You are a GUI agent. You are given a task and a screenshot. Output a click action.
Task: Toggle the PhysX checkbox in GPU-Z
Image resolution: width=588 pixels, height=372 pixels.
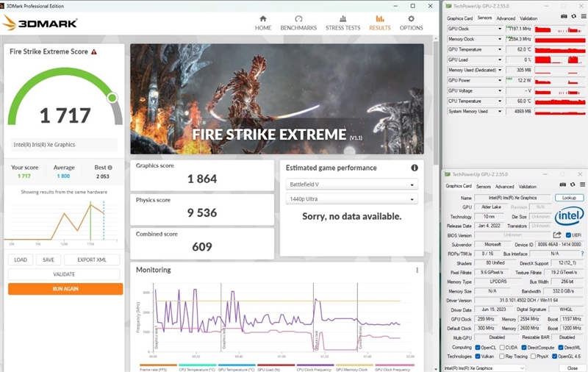point(533,357)
